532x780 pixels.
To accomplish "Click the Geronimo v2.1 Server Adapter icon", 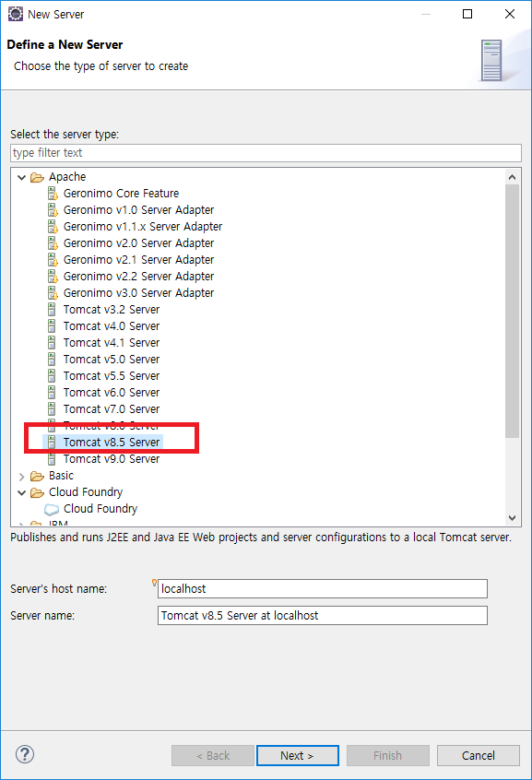I will [53, 260].
